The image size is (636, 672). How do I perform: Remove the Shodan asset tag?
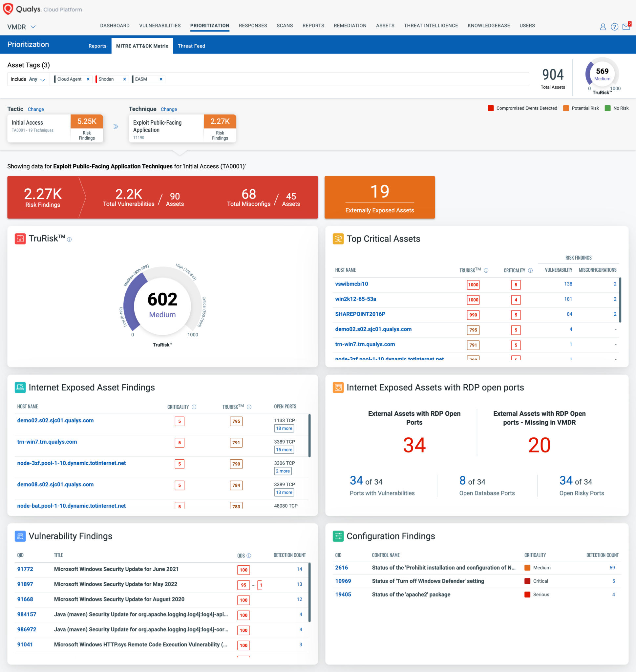pos(124,79)
